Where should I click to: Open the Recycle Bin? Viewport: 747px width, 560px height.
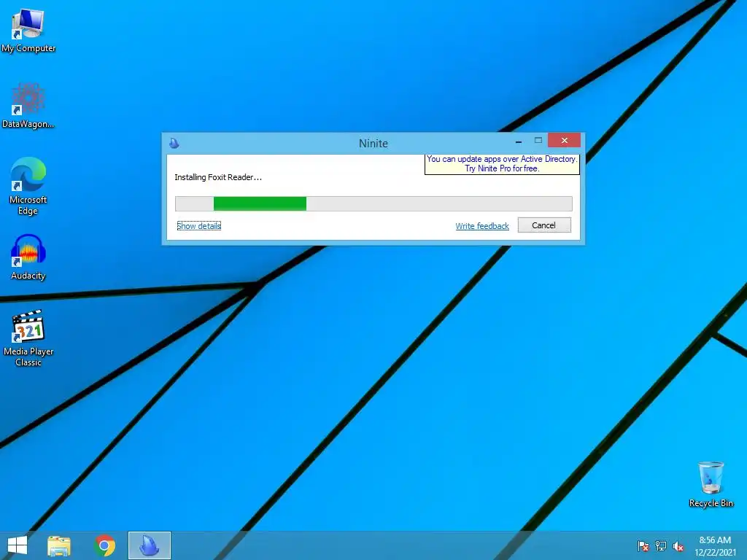pyautogui.click(x=711, y=484)
